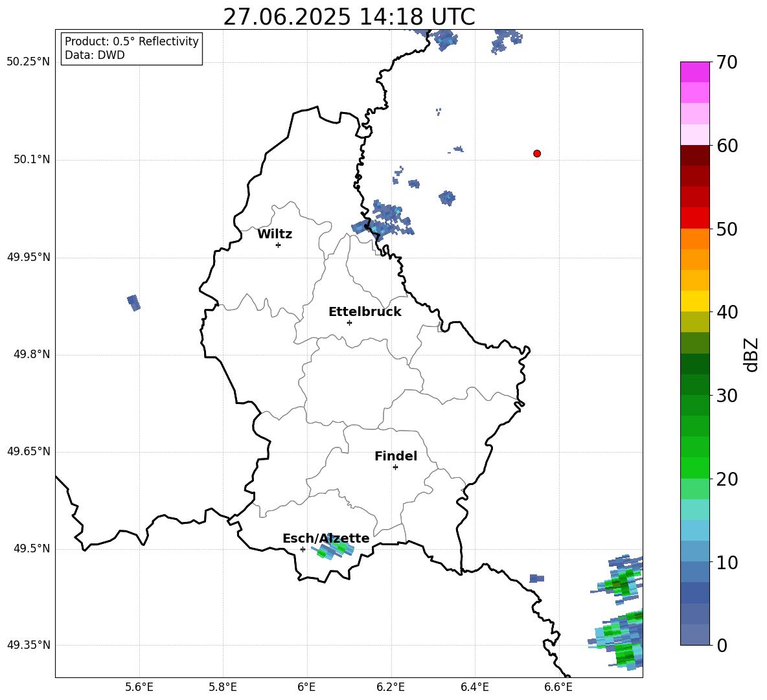This screenshot has height=700, width=767.
Task: Click the 6.2°E longitude label
Action: 391,687
